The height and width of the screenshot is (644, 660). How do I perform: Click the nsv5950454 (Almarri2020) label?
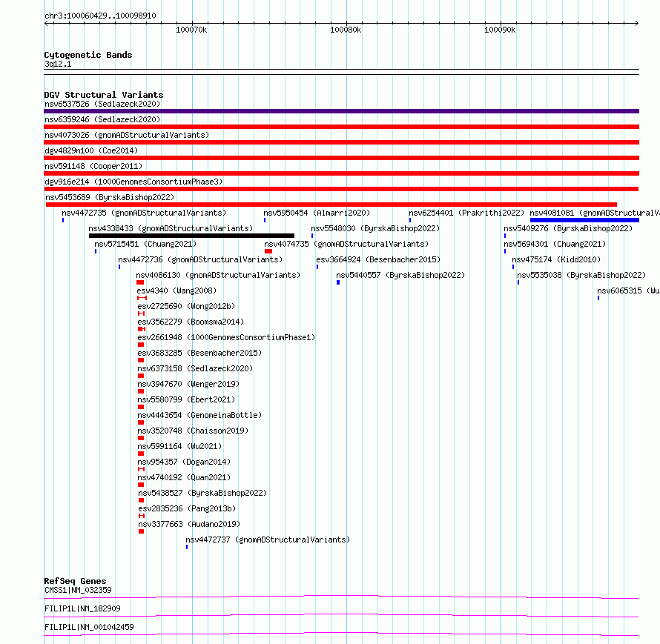coord(317,213)
